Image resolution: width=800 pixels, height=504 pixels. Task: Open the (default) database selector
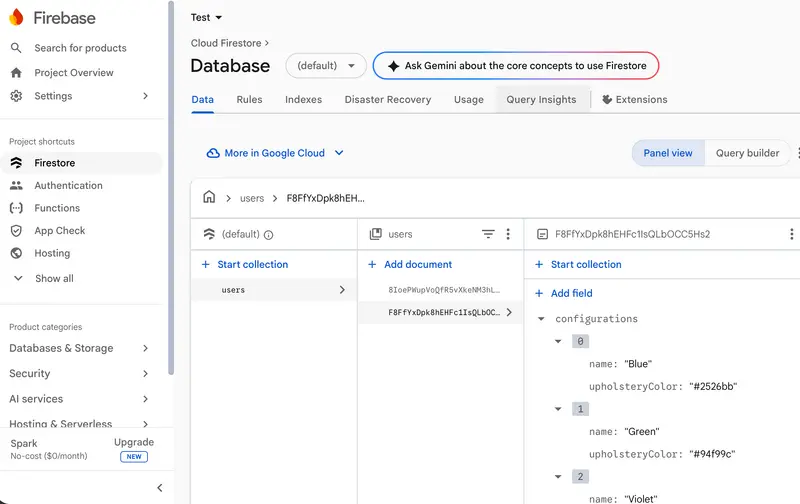pos(326,66)
